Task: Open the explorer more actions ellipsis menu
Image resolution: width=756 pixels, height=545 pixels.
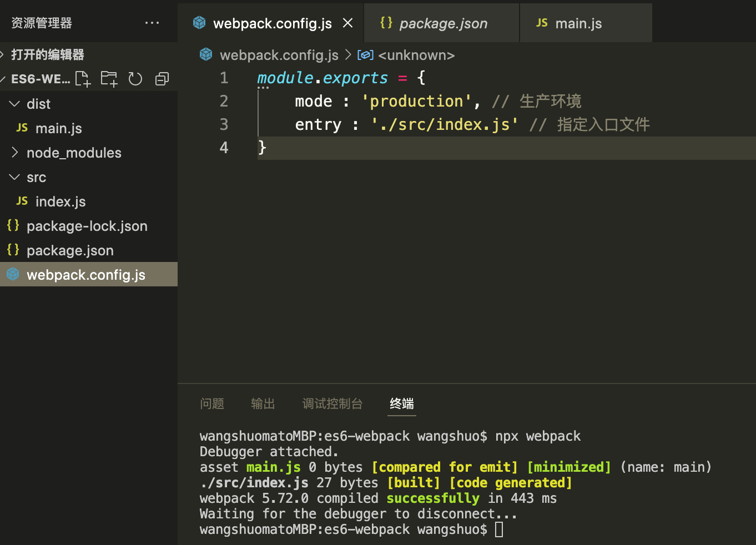Action: tap(152, 23)
